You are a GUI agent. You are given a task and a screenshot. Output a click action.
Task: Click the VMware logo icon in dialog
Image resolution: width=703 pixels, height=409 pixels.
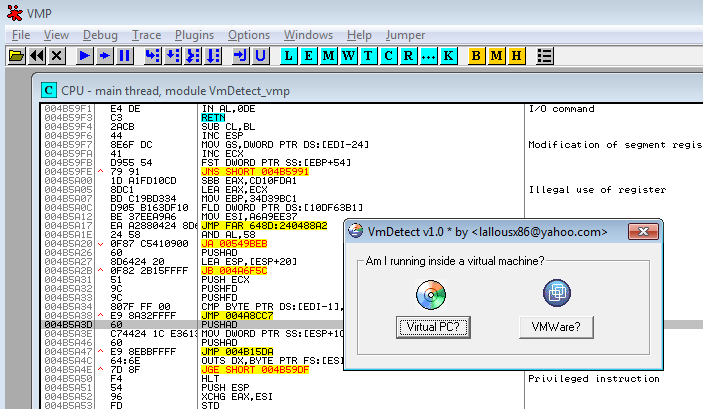[556, 292]
